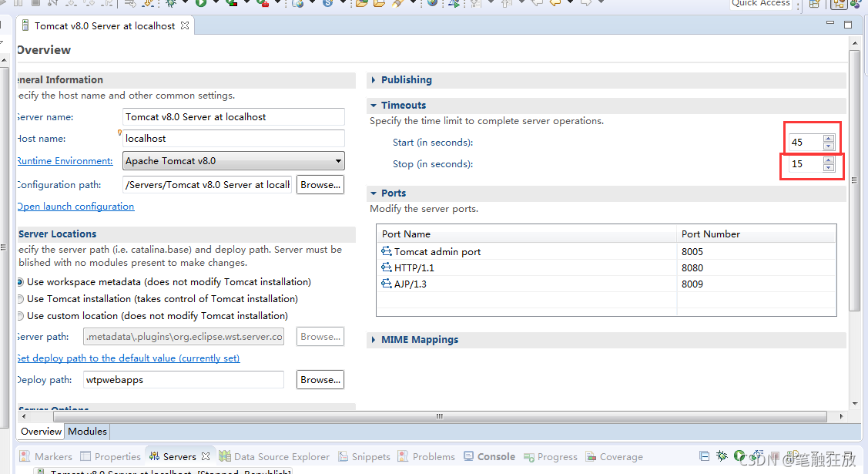Select Use workspace metadata radio option

[x=20, y=282]
